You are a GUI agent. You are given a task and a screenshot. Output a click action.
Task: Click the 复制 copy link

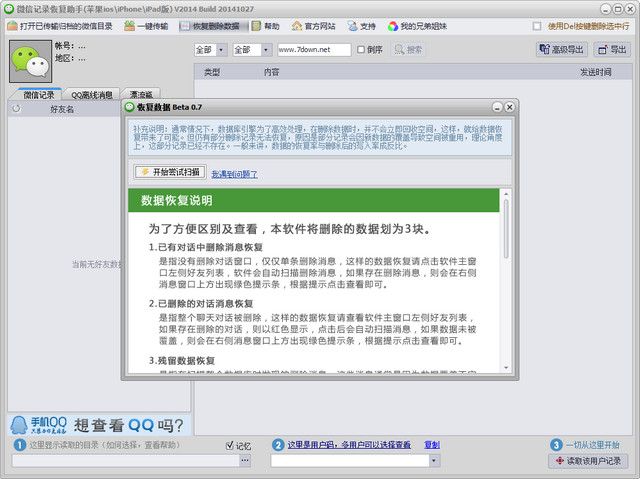[x=432, y=445]
